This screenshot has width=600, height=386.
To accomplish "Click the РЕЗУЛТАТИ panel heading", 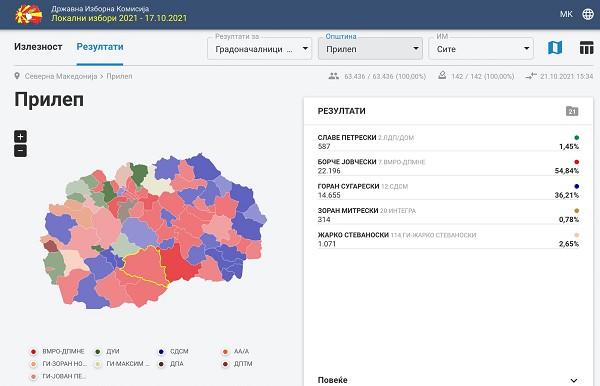I will click(x=341, y=111).
